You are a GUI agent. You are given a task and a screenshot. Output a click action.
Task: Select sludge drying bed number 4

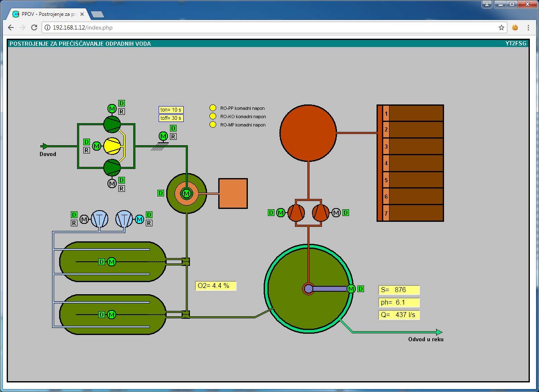coord(412,163)
